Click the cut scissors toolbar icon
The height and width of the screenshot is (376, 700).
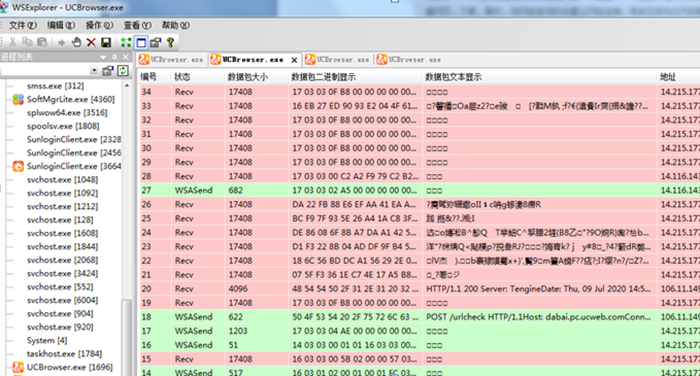(x=12, y=42)
